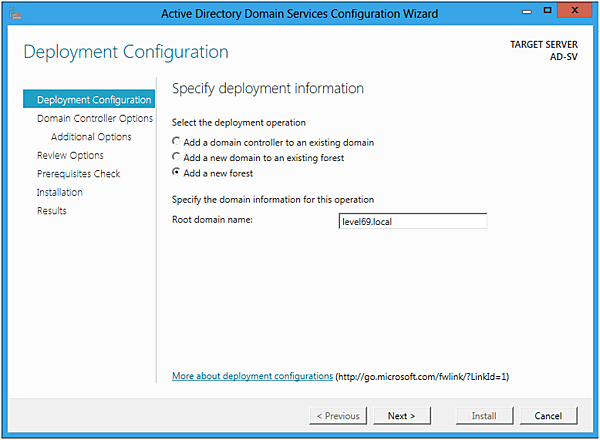Open the Additional Options step
600x440 pixels.
(91, 137)
